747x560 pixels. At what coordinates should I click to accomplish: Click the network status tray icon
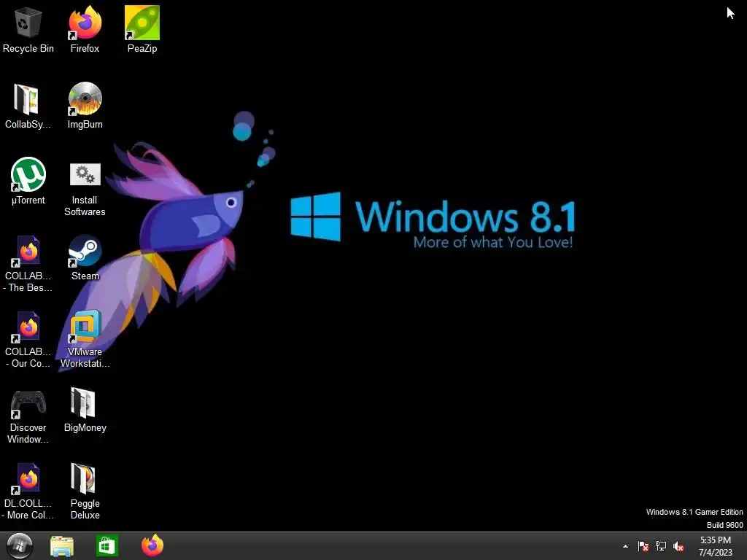click(x=661, y=546)
